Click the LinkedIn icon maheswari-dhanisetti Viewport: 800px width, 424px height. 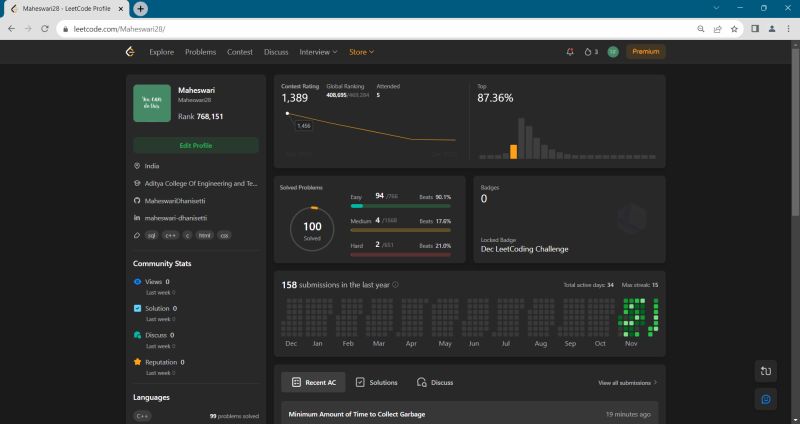click(137, 217)
